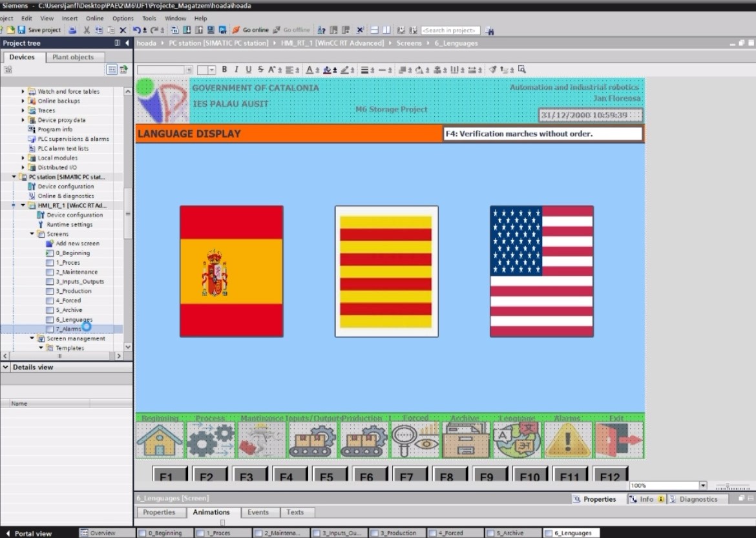Click the zoom slider in editor

coord(728,485)
